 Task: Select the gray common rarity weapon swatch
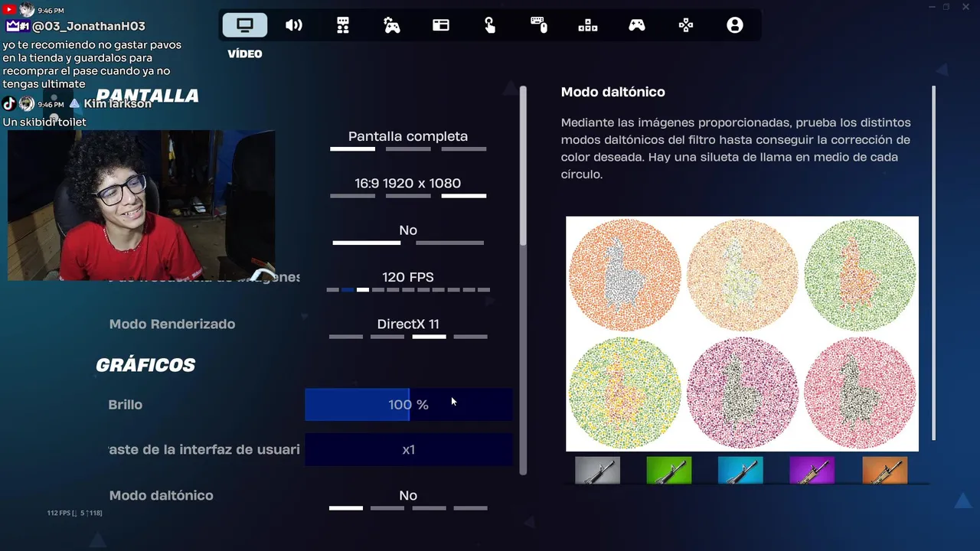(597, 471)
